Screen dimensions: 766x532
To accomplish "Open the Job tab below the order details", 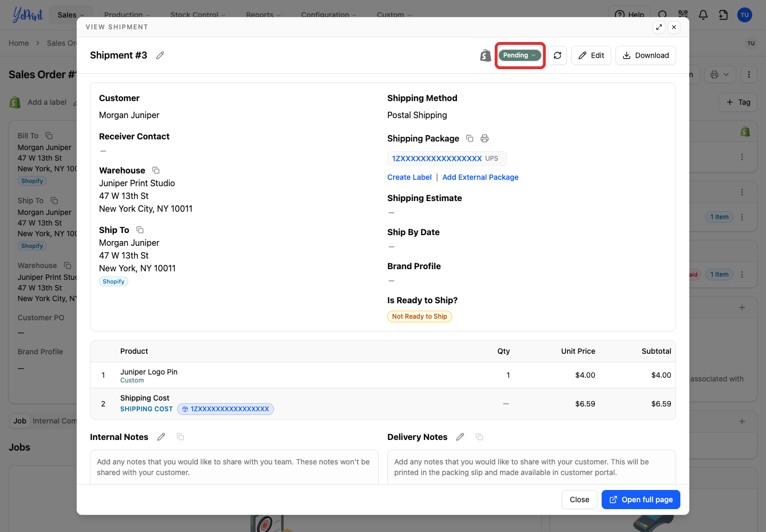I will click(x=20, y=421).
